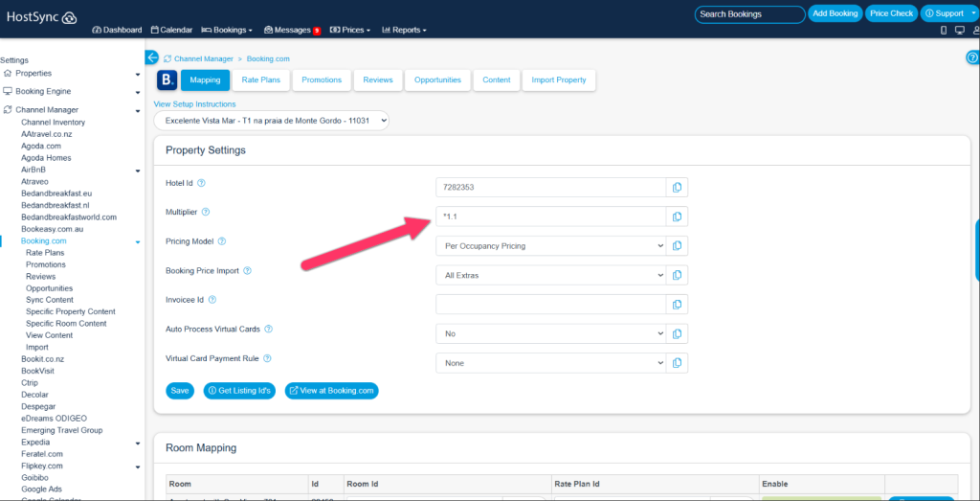
Task: Click copy icon next to Invoicee Id field
Action: click(677, 305)
